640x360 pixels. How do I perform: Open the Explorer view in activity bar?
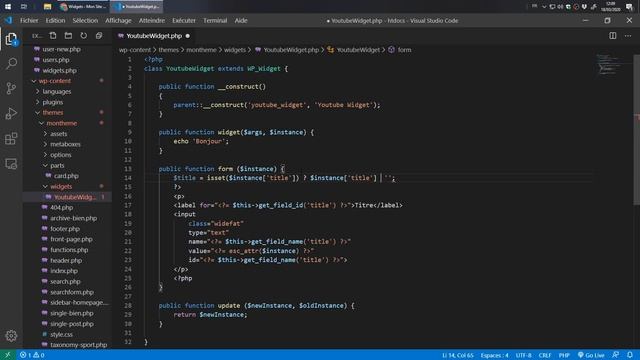(x=11, y=39)
